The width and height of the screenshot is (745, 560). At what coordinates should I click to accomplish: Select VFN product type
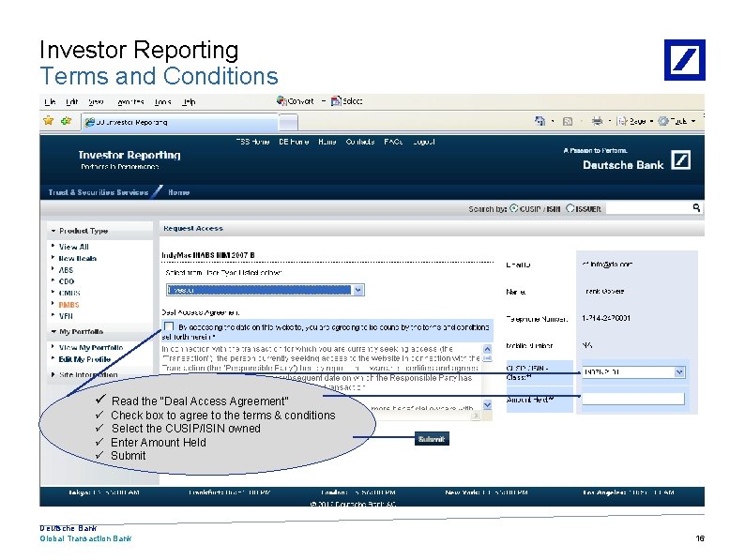pos(66,316)
